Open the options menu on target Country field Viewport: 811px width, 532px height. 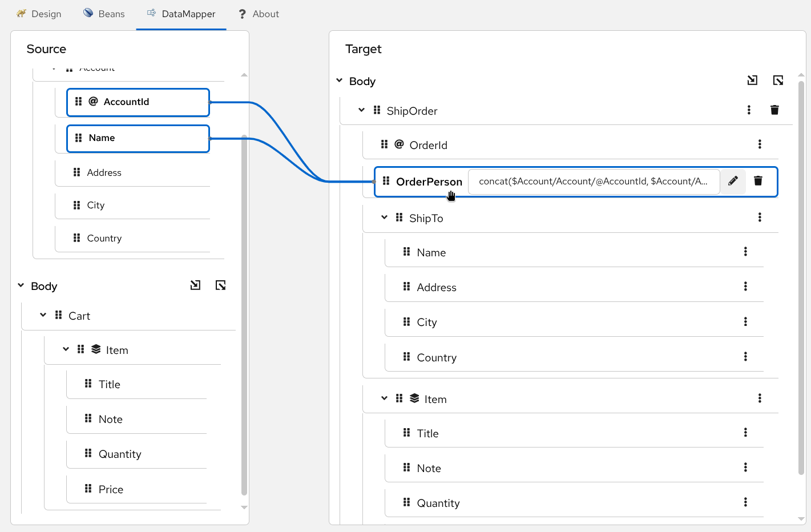point(745,356)
